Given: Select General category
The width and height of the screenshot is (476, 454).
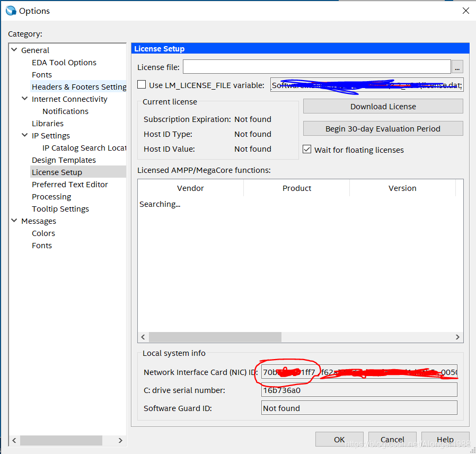Looking at the screenshot, I should (x=35, y=50).
